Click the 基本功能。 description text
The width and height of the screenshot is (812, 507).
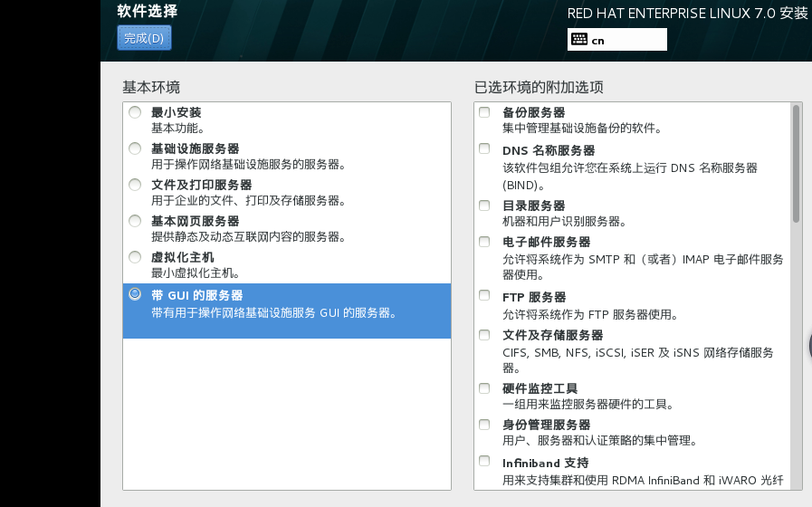coord(177,128)
